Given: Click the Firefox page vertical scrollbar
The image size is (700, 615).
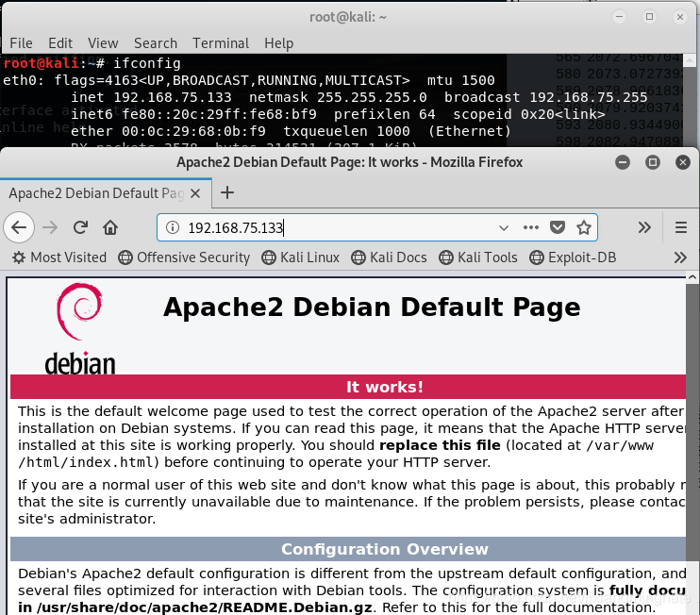Looking at the screenshot, I should pyautogui.click(x=692, y=422).
